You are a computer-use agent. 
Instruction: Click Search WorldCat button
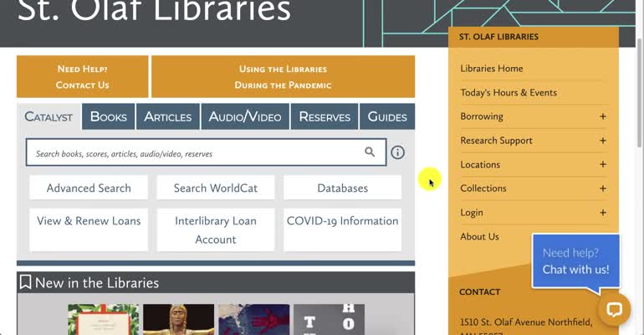pyautogui.click(x=216, y=188)
